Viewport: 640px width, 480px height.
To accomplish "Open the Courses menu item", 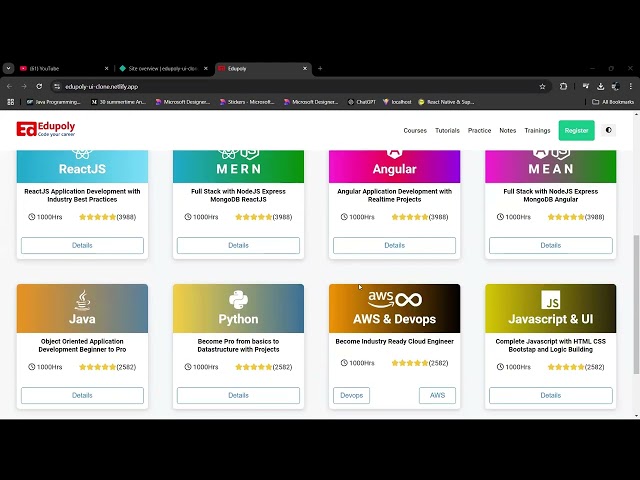I will [415, 131].
